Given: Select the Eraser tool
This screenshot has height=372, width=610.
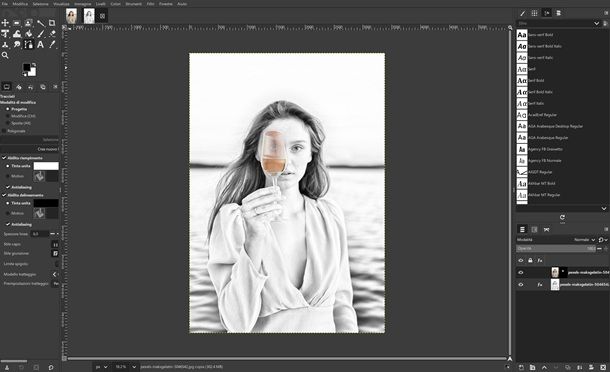Looking at the screenshot, I should pyautogui.click(x=52, y=34).
